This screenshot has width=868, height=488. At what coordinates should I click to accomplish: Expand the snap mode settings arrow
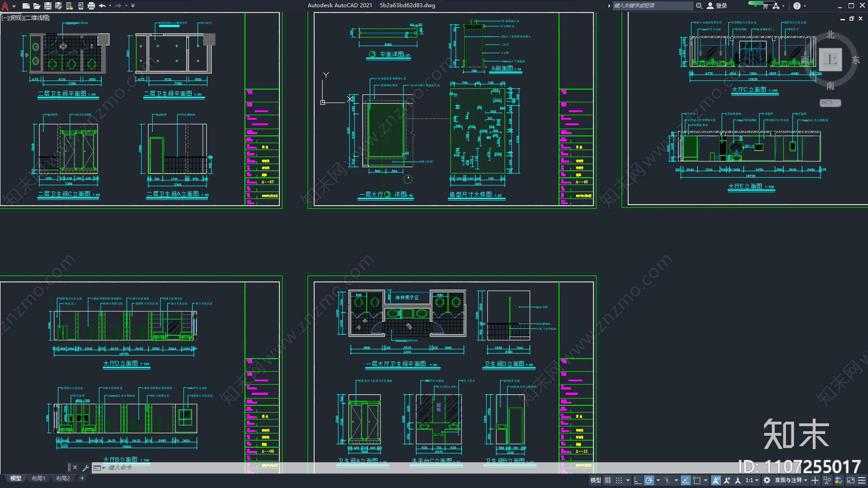click(x=628, y=480)
